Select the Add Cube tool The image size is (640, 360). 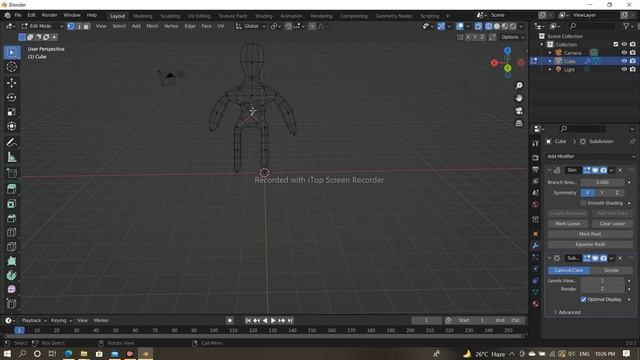pyautogui.click(x=11, y=173)
